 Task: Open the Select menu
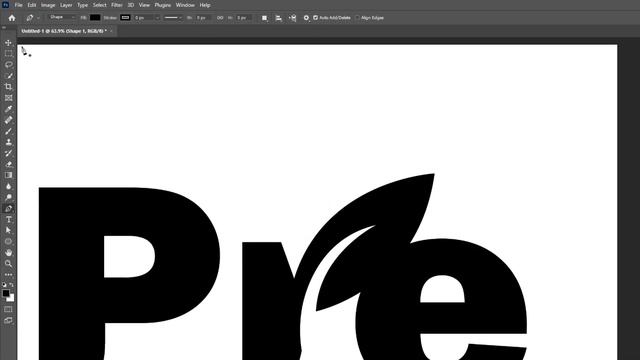click(x=99, y=5)
